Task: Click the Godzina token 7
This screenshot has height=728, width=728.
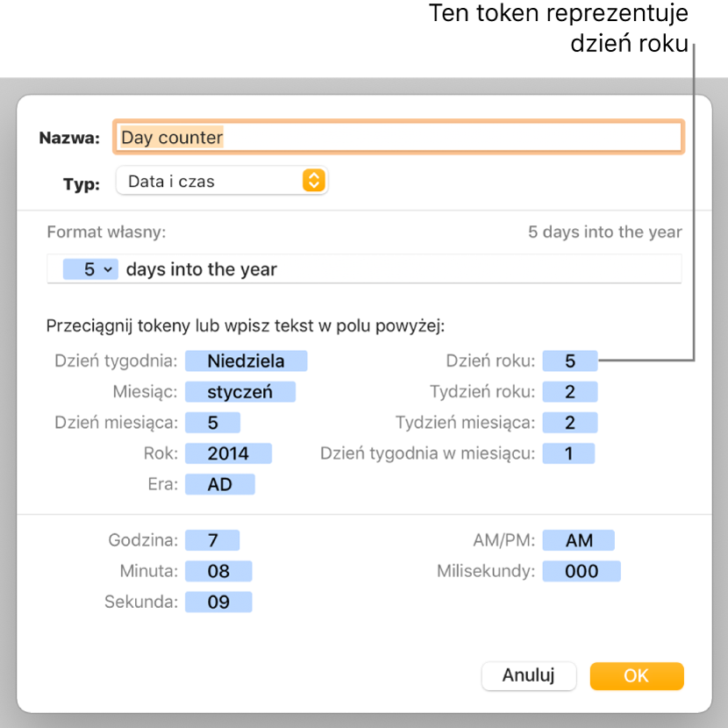Action: point(212,540)
